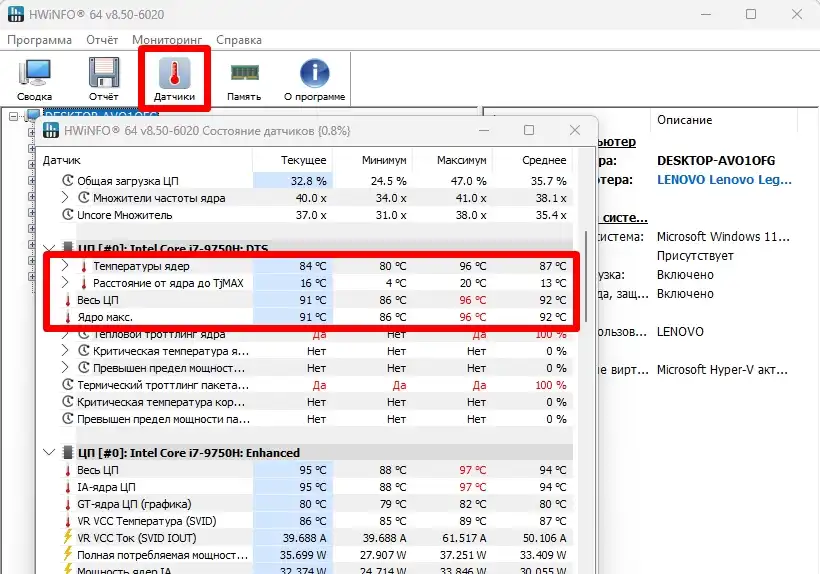Maximize the Состояние датчиков sensor window
Image resolution: width=820 pixels, height=574 pixels.
[x=529, y=130]
